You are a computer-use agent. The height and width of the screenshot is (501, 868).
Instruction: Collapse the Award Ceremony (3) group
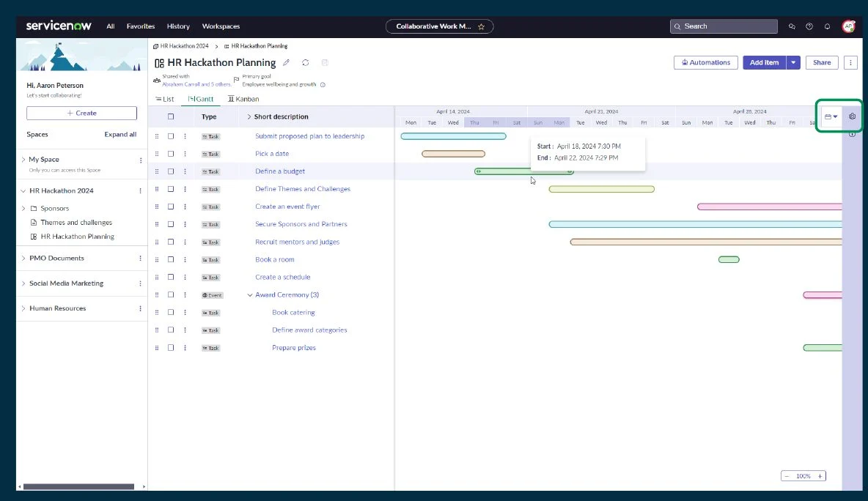coord(250,294)
